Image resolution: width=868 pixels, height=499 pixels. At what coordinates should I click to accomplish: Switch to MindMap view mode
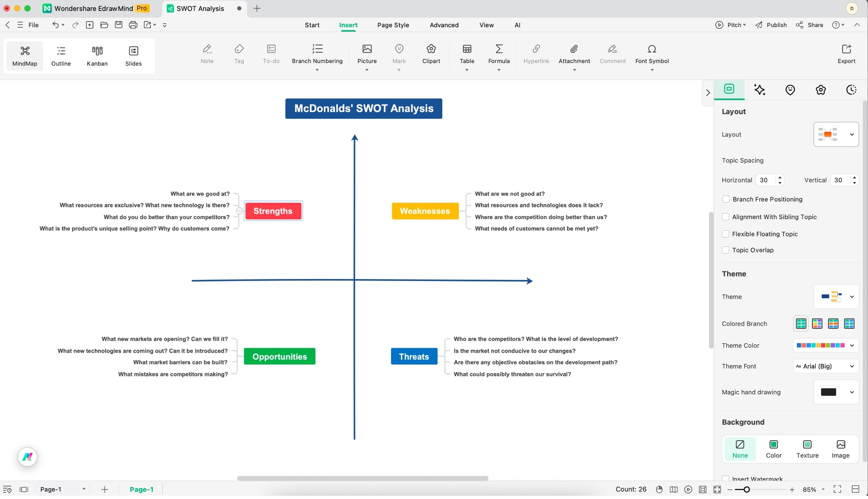point(25,56)
